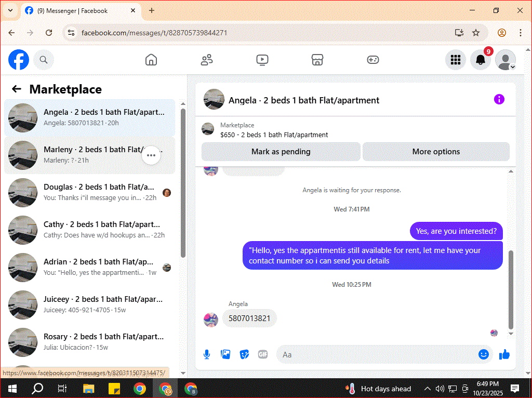Click chat list scroll-down arrow

pos(183,373)
